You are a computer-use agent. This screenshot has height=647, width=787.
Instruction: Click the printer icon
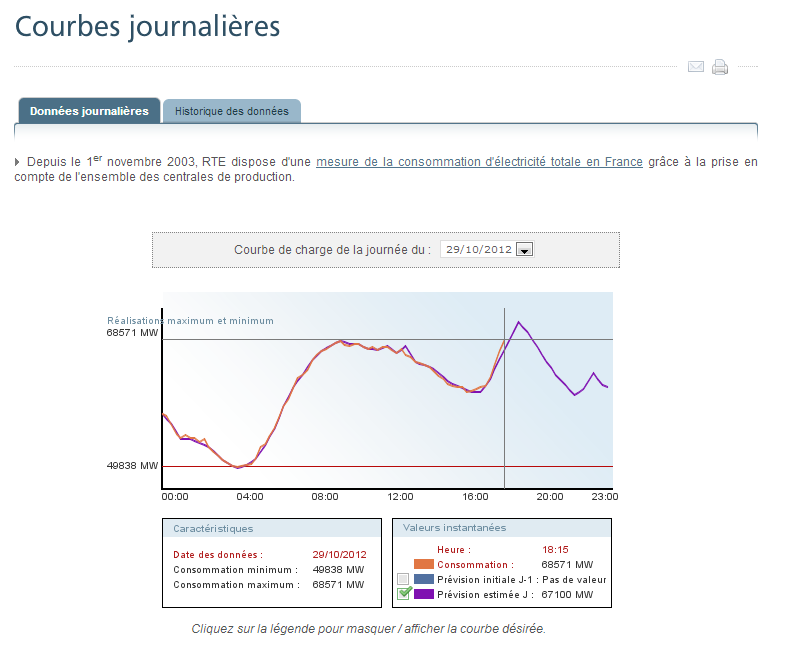pyautogui.click(x=720, y=67)
